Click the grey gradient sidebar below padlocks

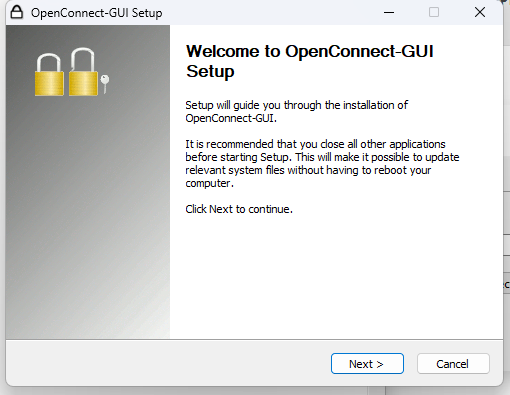pyautogui.click(x=88, y=217)
